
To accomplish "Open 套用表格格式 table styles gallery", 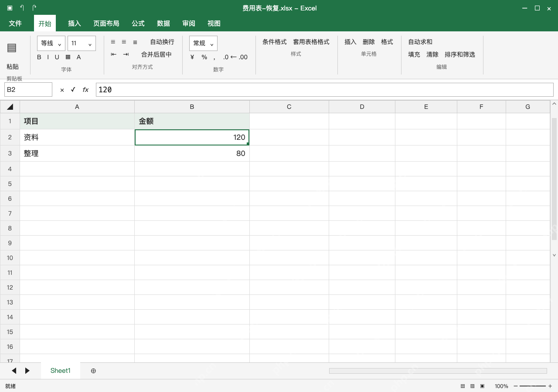I will [x=311, y=42].
